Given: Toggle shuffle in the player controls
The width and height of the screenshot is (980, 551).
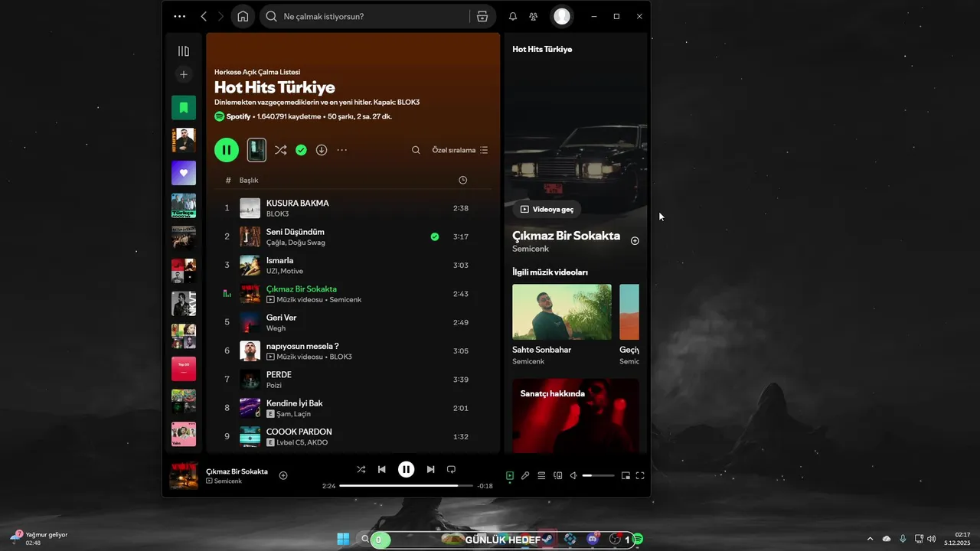Looking at the screenshot, I should coord(361,470).
